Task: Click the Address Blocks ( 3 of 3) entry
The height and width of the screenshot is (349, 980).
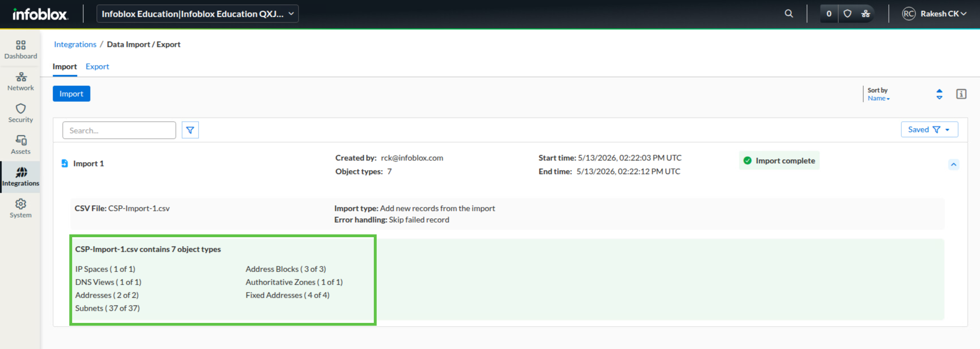Action: pos(286,269)
